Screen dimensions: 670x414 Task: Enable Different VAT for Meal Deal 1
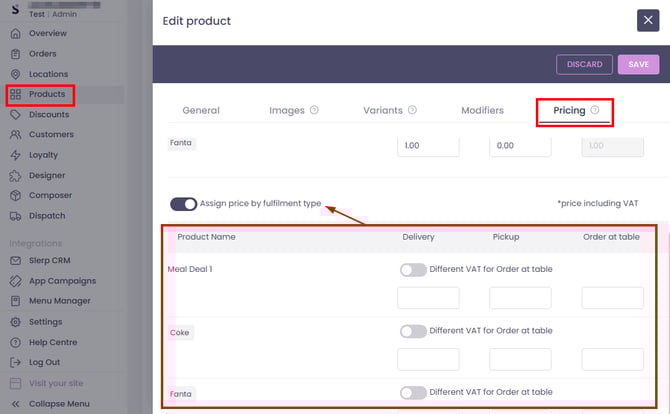[x=412, y=269]
